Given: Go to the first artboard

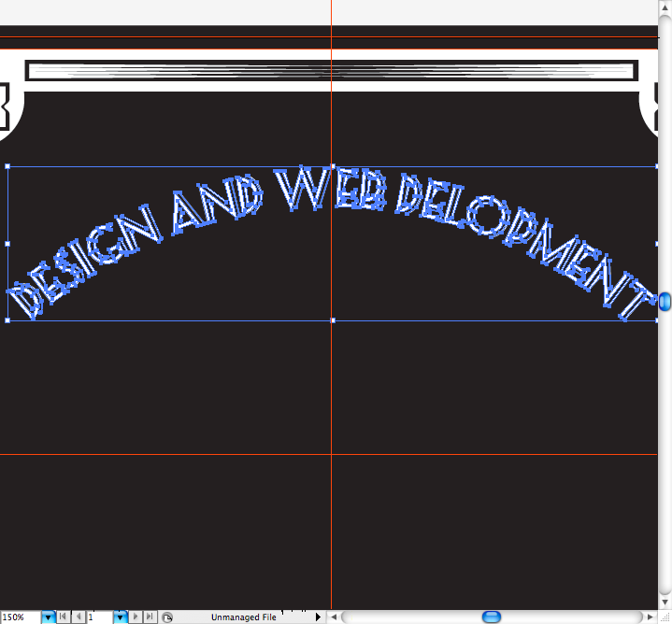Looking at the screenshot, I should [63, 617].
